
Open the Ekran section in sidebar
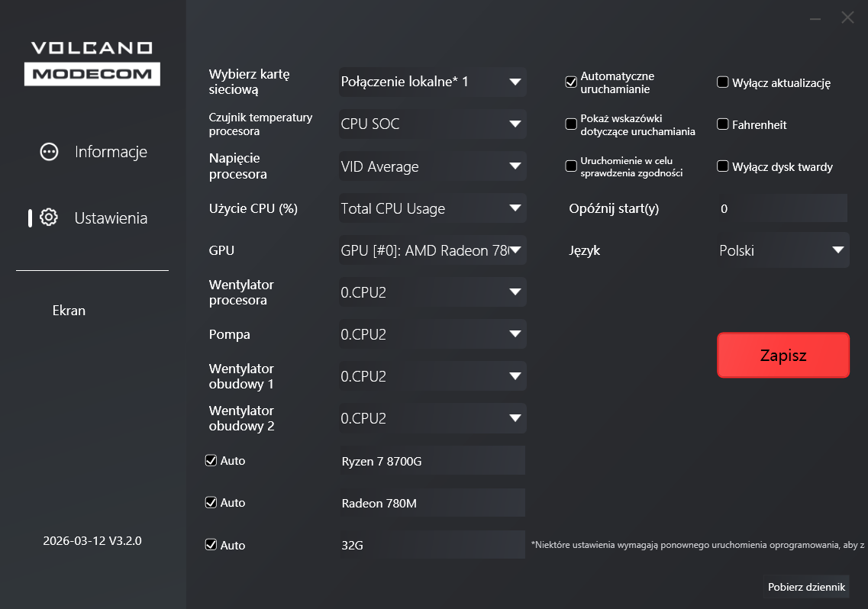(69, 311)
